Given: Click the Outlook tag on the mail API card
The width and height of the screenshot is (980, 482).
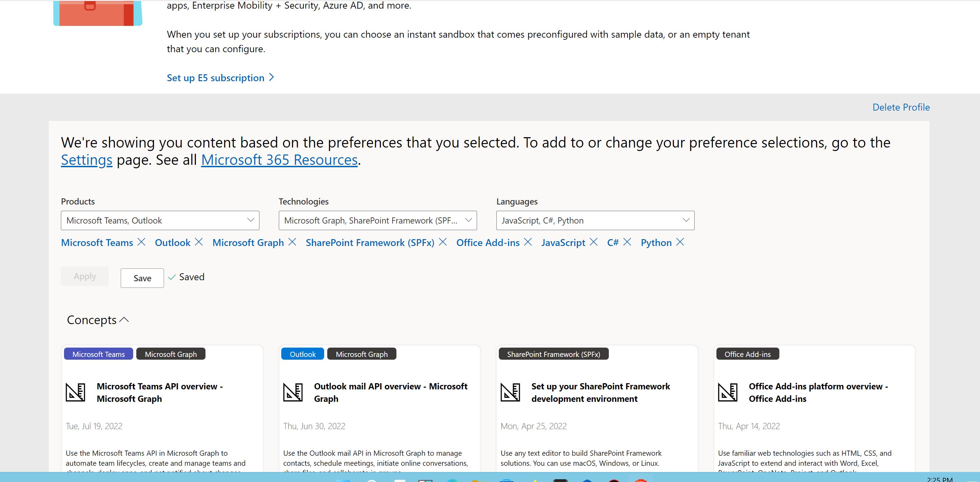Looking at the screenshot, I should (x=302, y=354).
